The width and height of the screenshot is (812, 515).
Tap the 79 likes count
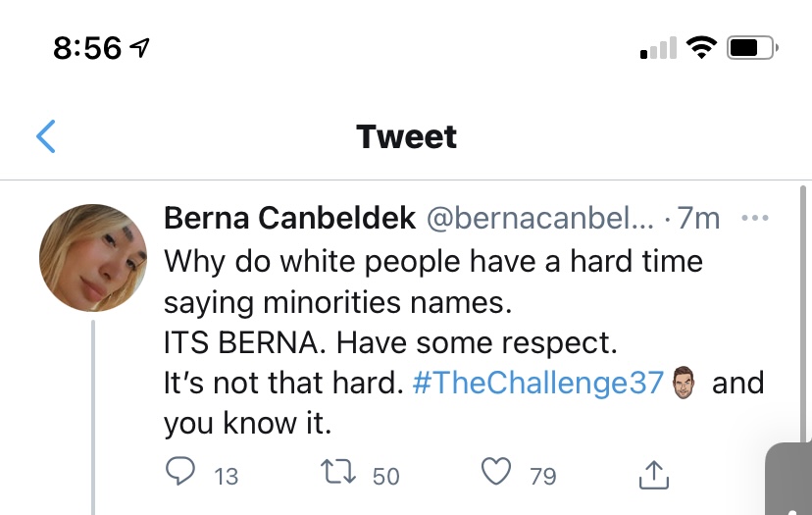[x=542, y=476]
